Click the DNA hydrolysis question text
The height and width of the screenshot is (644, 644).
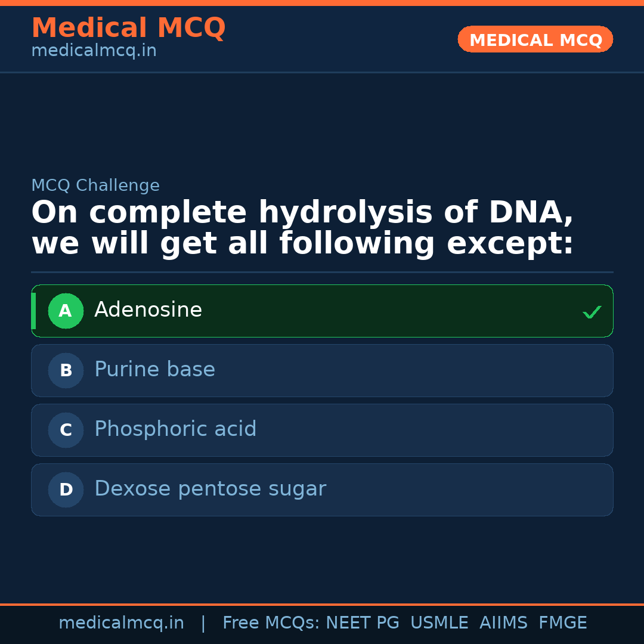302,228
